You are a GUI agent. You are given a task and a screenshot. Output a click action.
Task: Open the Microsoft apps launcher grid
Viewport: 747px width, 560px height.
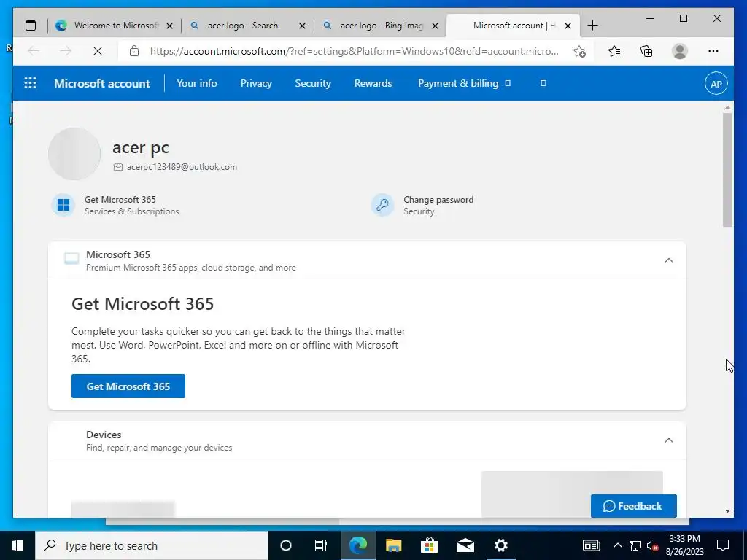(x=30, y=83)
